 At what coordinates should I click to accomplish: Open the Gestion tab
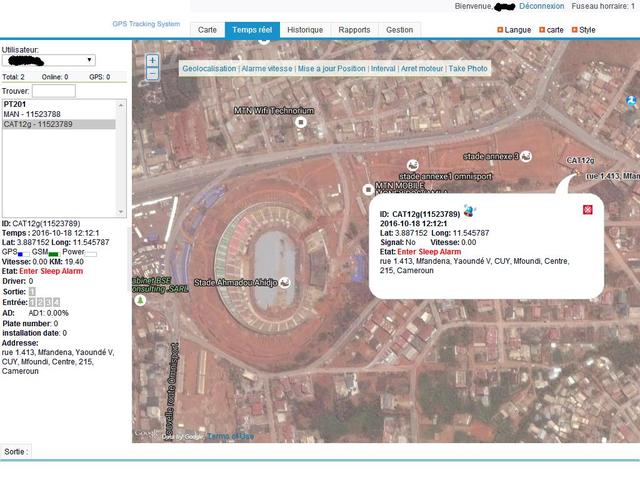(x=400, y=30)
